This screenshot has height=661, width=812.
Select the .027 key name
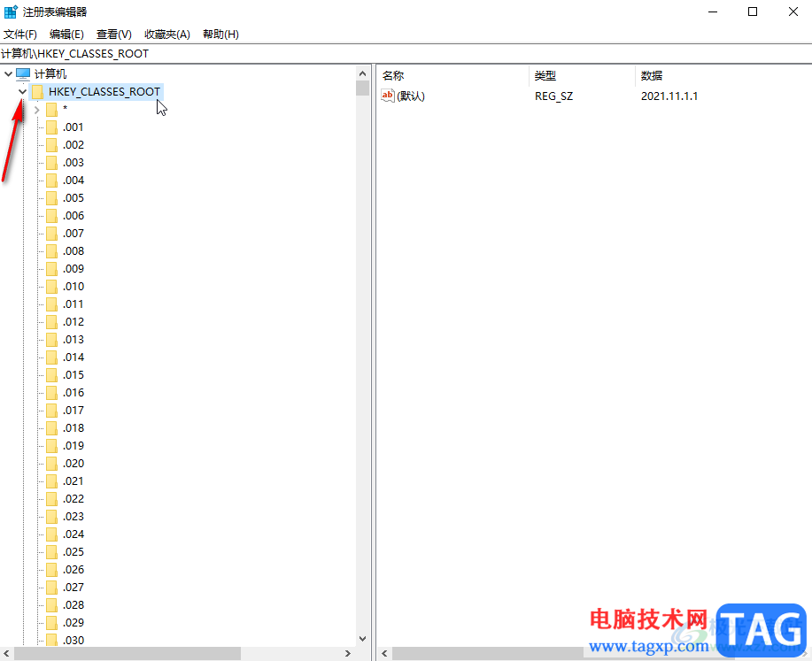(x=73, y=587)
